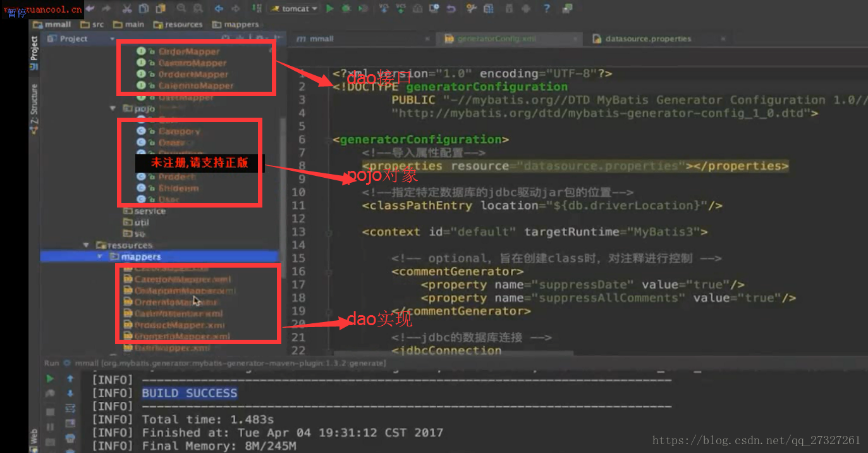Close the datasource.properties tab

click(x=723, y=39)
